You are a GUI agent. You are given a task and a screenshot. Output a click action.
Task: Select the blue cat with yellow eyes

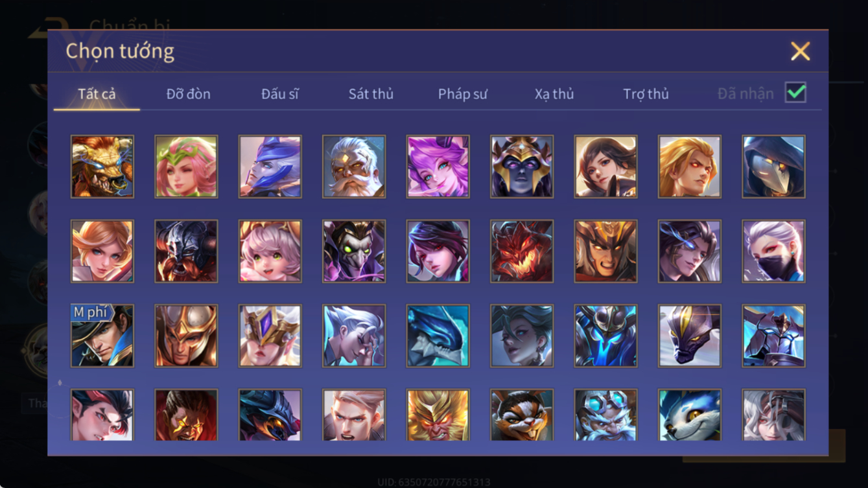click(x=690, y=415)
